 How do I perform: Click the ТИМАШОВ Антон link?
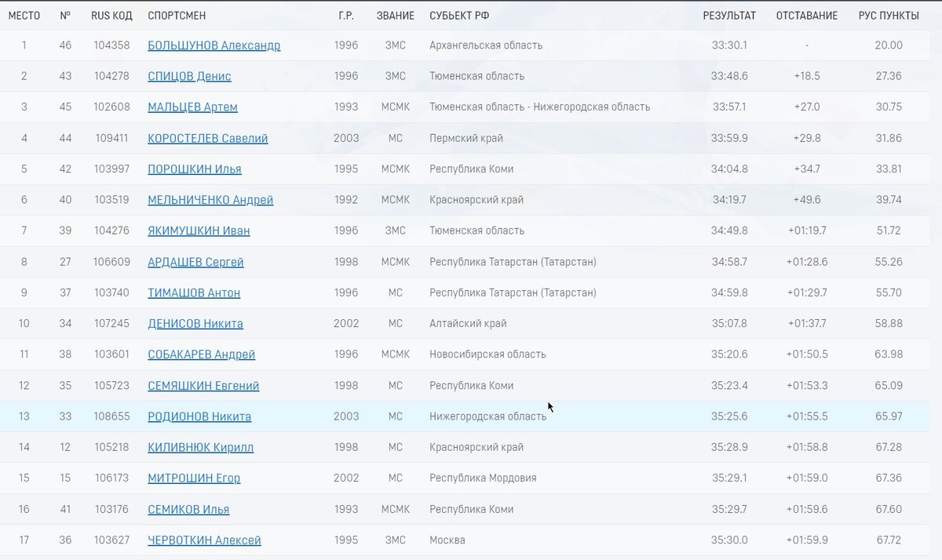(194, 293)
